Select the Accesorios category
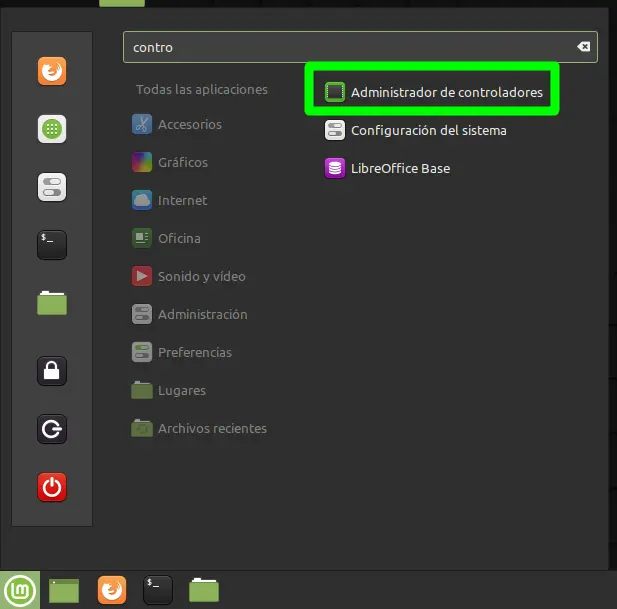Image resolution: width=617 pixels, height=609 pixels. coord(177,124)
